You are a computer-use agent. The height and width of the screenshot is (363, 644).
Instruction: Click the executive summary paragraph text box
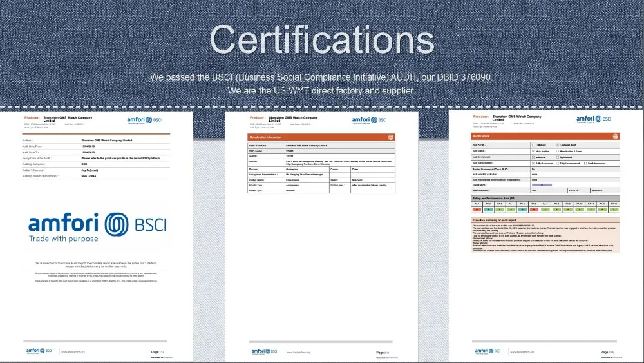pos(545,238)
